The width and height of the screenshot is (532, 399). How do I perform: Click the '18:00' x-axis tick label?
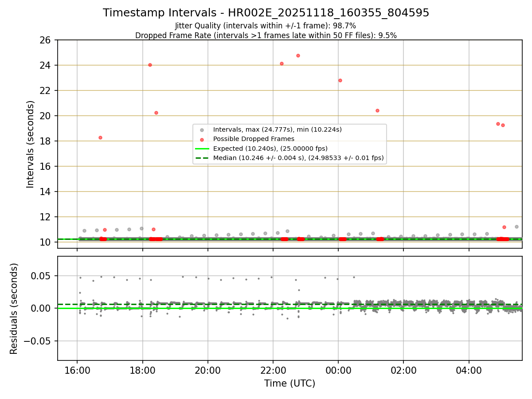(143, 371)
